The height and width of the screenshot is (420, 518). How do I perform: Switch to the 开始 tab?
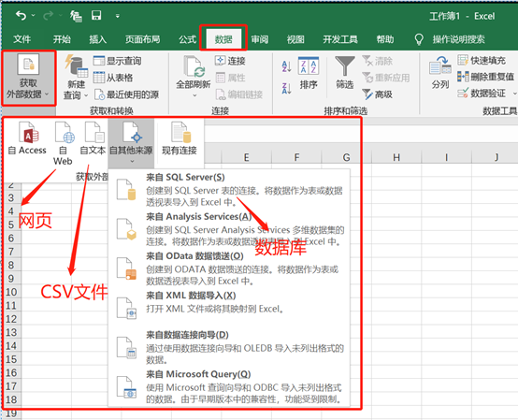coord(62,39)
